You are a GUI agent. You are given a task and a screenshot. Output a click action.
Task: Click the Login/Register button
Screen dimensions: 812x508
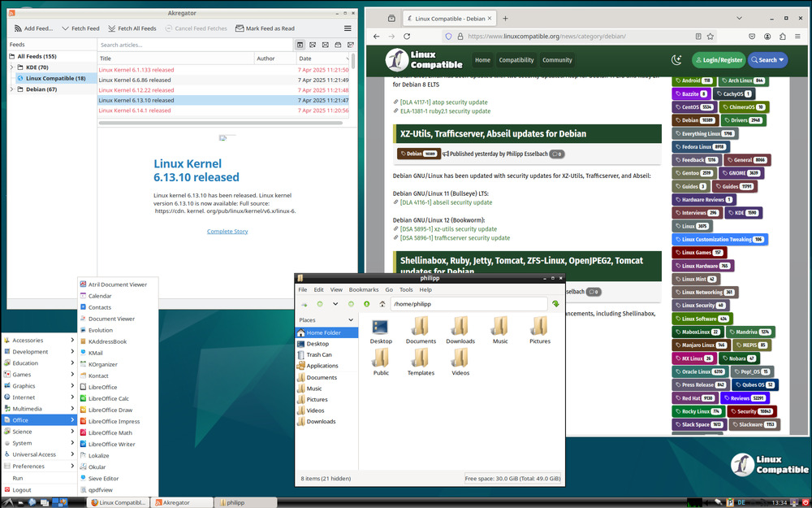(719, 60)
